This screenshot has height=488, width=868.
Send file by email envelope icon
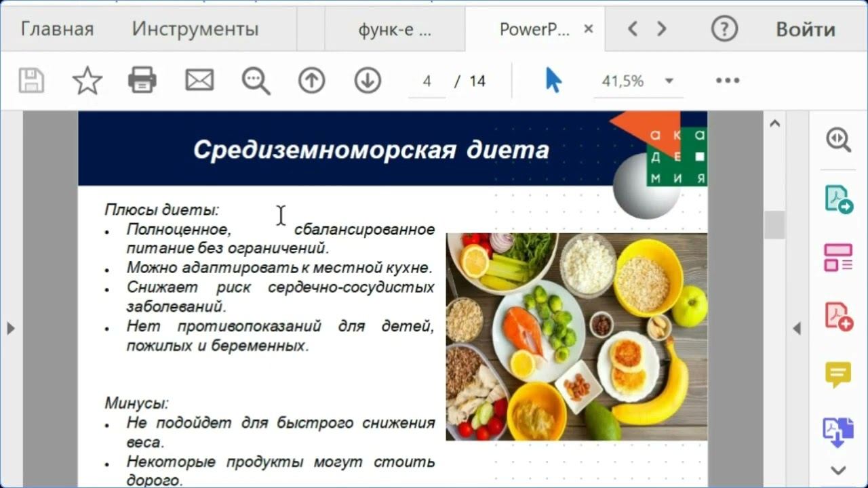(199, 81)
